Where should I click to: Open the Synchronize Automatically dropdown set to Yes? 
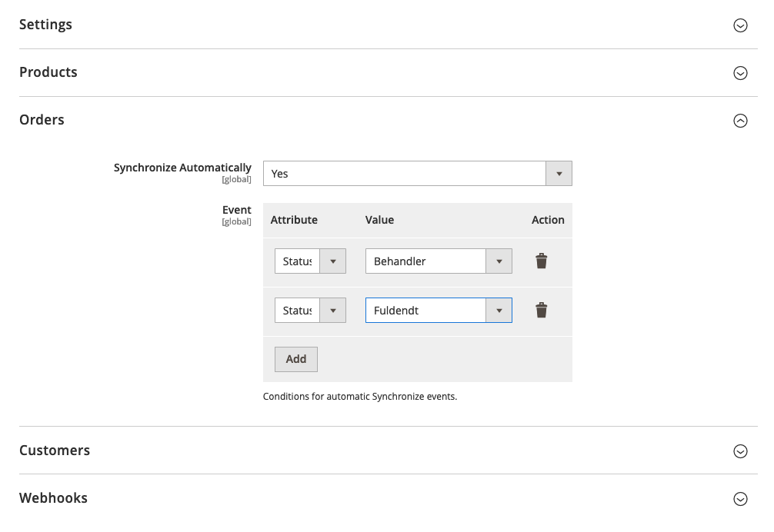[x=417, y=174]
